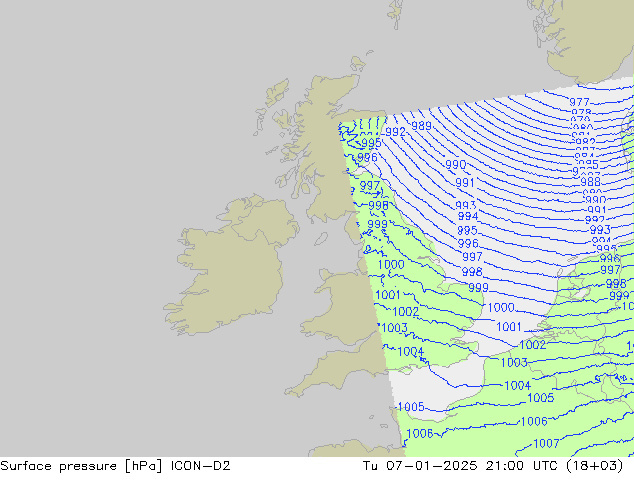The width and height of the screenshot is (634, 490).
Task: Click the "Surface pressure [hPa] ICON-D2" caption
Action: (115, 466)
